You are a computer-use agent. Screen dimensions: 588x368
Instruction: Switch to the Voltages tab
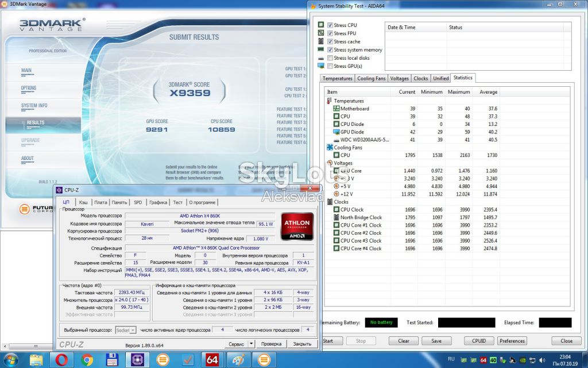pyautogui.click(x=399, y=78)
